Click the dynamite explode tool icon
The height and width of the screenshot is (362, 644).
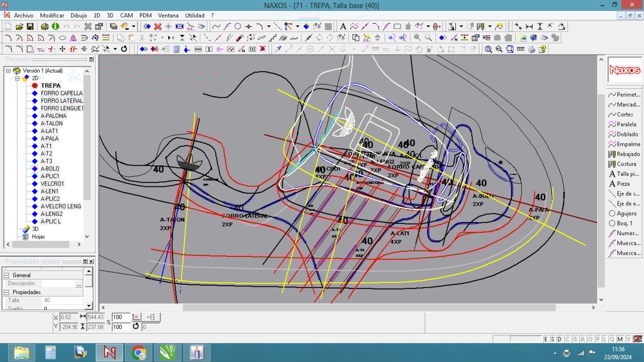[240, 38]
